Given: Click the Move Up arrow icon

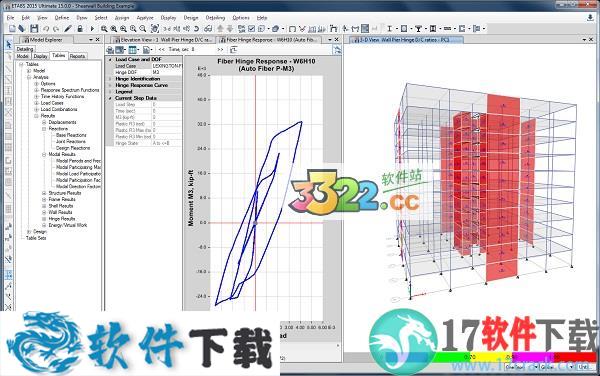Looking at the screenshot, I should (x=220, y=29).
